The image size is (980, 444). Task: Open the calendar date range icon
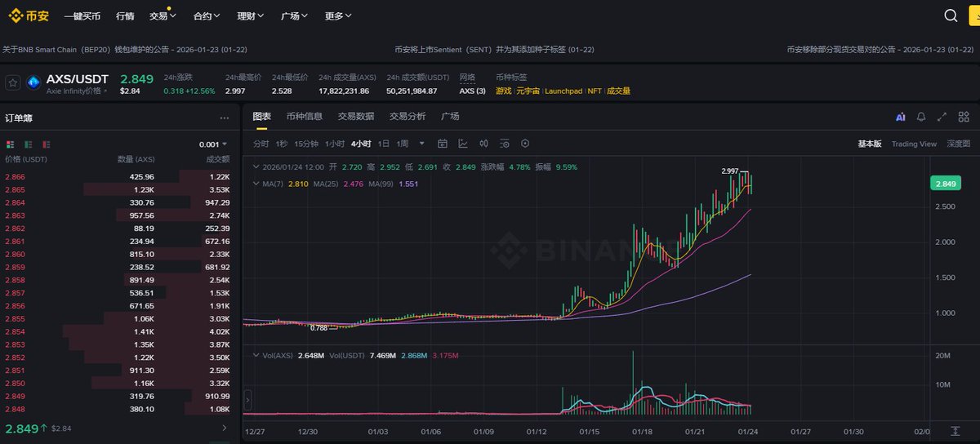[x=443, y=144]
